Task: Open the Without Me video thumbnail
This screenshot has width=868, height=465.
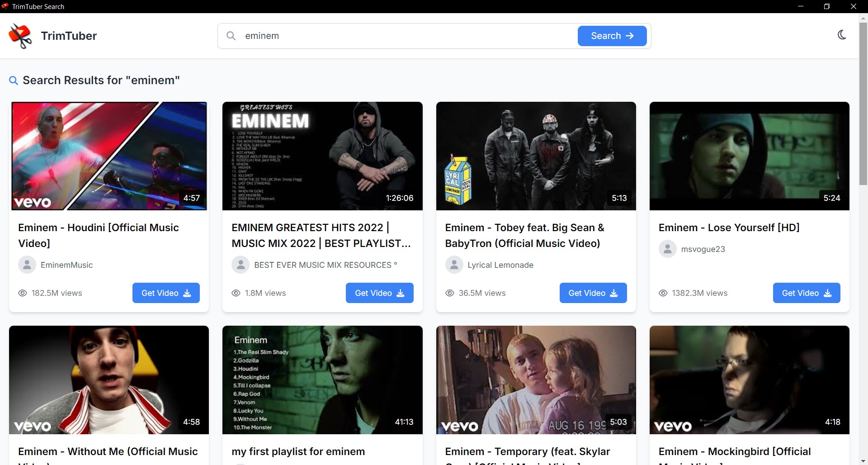Action: [x=109, y=380]
